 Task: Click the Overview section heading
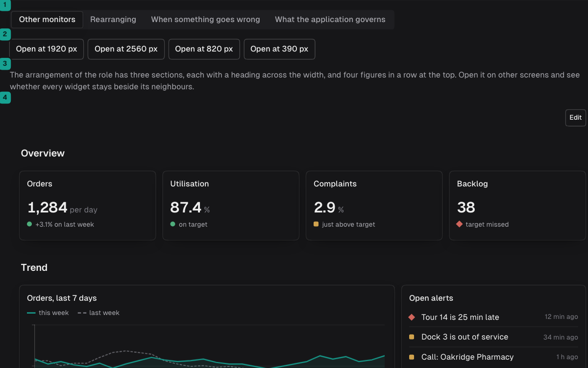pyautogui.click(x=43, y=154)
